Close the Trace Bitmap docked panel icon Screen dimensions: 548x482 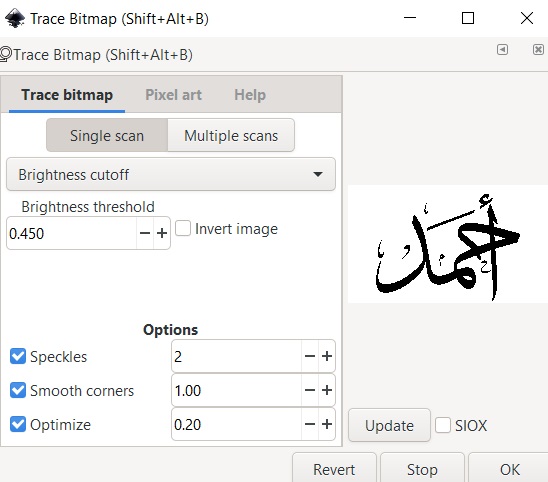538,50
